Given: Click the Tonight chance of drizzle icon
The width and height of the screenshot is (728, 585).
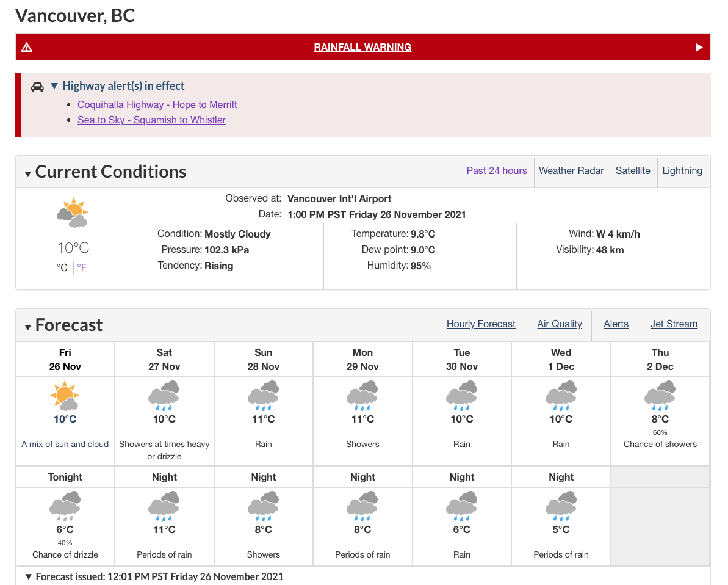Looking at the screenshot, I should point(65,506).
